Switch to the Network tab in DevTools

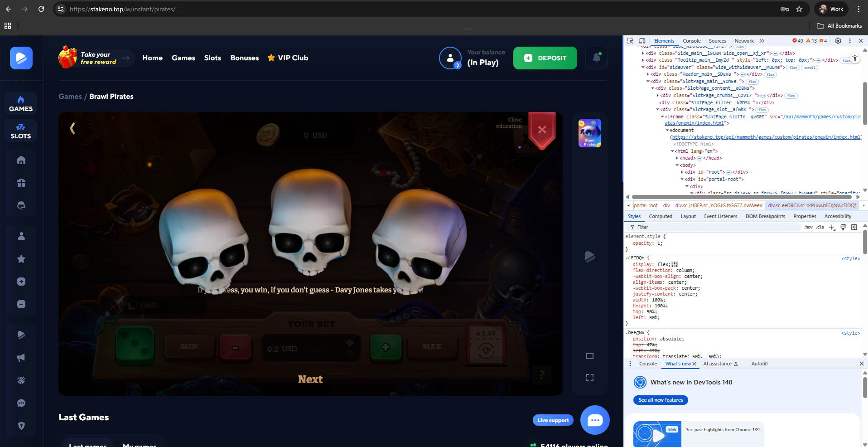744,41
